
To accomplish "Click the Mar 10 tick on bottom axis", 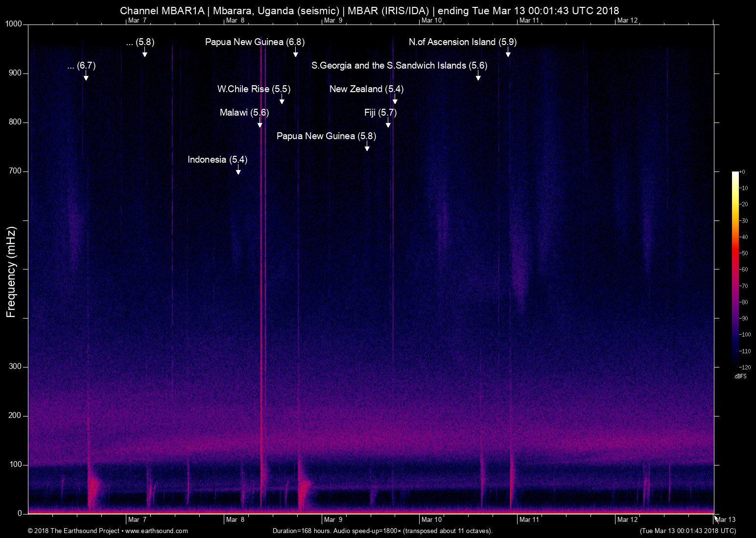I will click(431, 519).
